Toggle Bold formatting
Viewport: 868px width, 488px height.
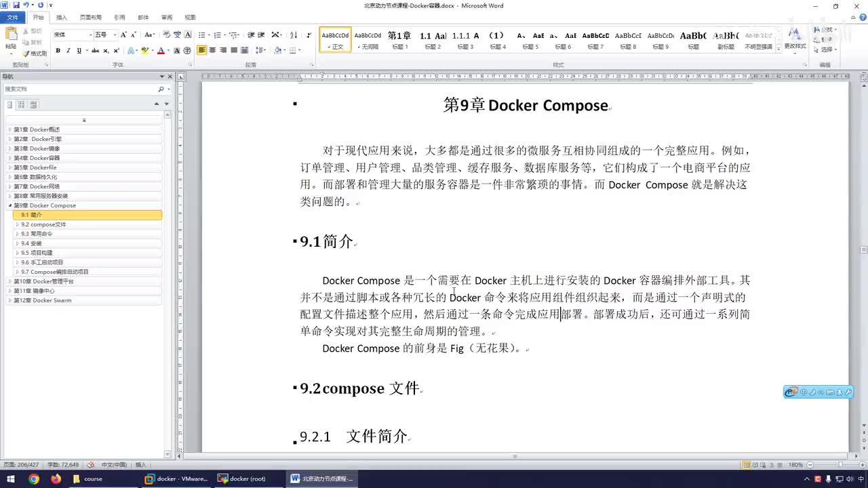(x=58, y=51)
